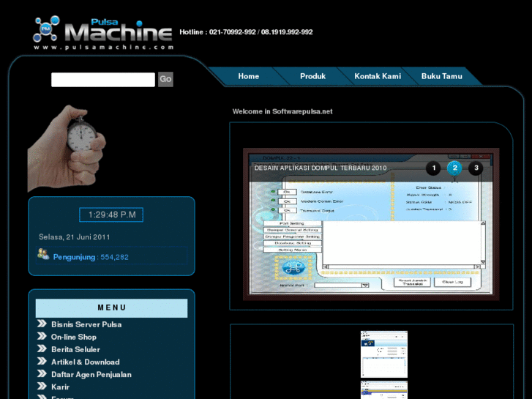Screen dimensions: 532x399
Task: Open Karir menu link
Action: click(60, 387)
